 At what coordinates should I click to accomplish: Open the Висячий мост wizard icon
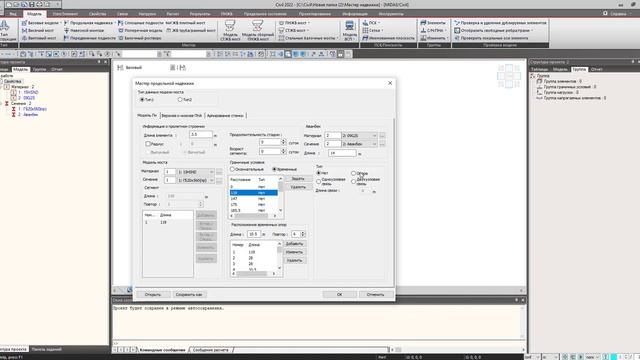tap(24, 31)
